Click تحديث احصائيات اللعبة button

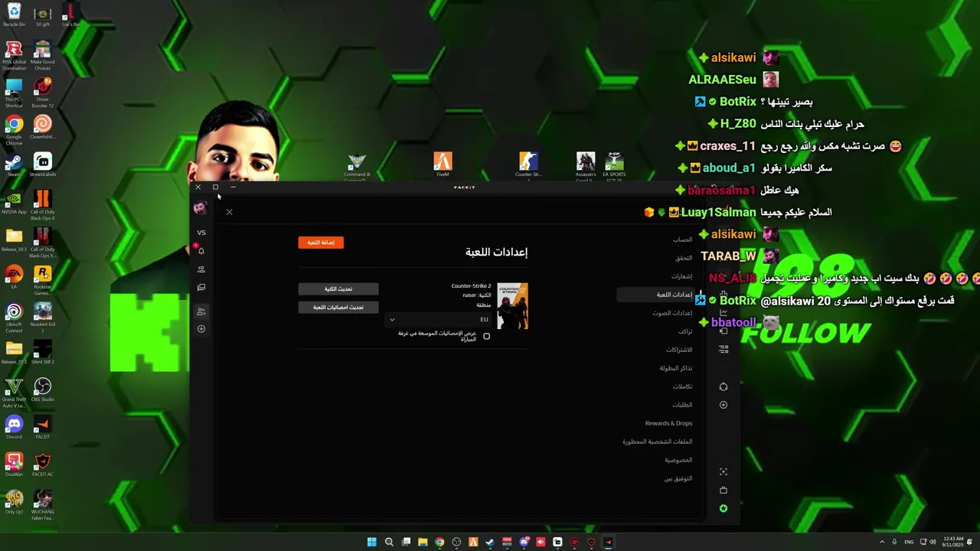point(338,307)
